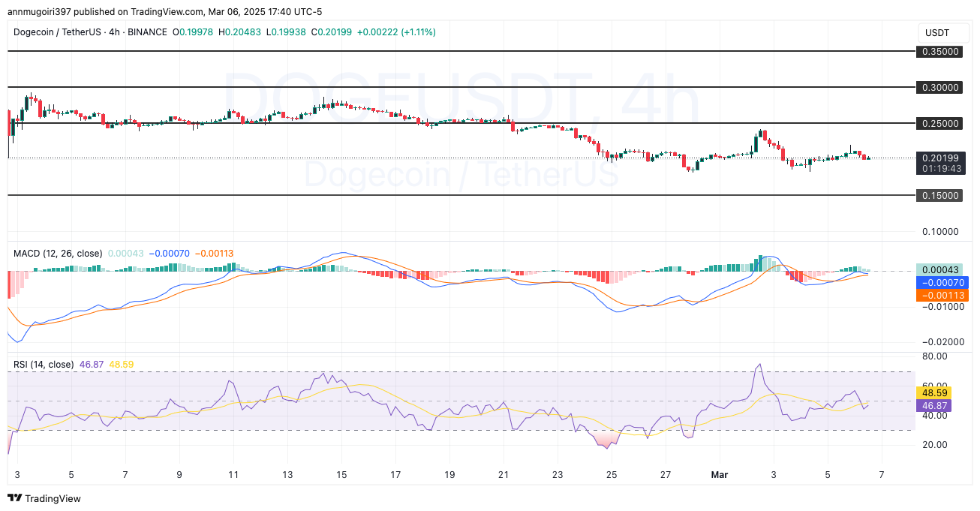Click the 23 date label on time axis

(x=558, y=474)
